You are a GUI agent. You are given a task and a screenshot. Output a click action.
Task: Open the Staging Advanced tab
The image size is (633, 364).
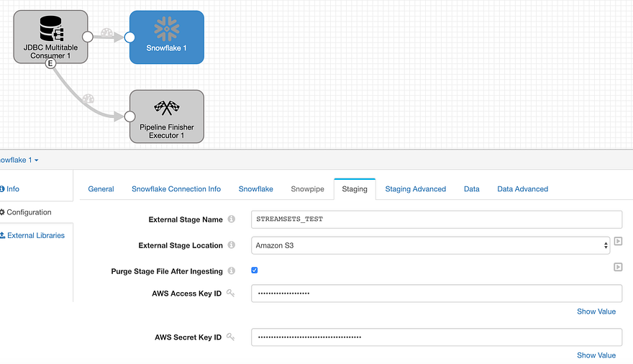416,189
